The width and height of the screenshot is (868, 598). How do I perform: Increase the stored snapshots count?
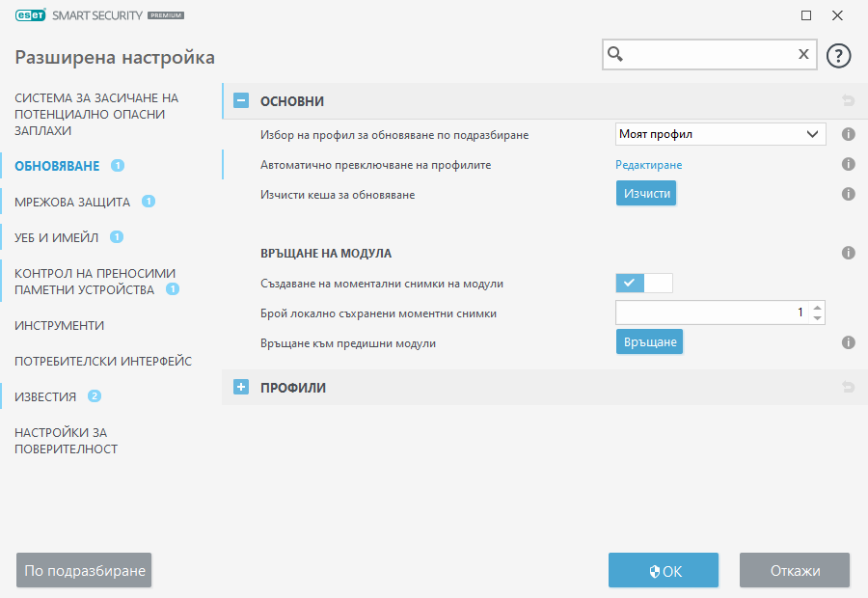pos(817,307)
